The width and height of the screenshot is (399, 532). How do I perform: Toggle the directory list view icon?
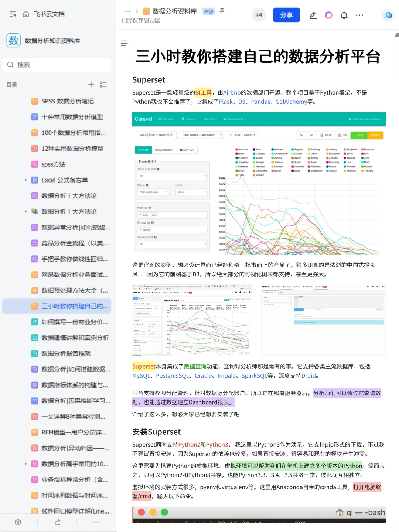103,85
